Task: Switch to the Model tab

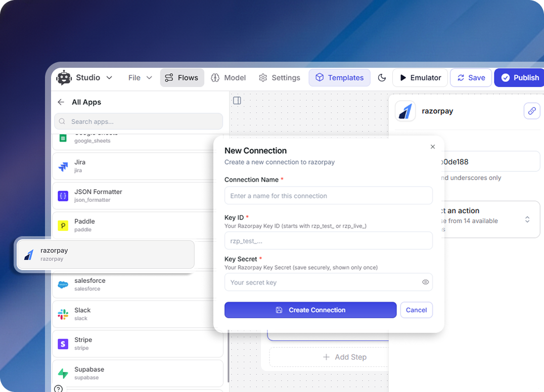Action: point(229,77)
